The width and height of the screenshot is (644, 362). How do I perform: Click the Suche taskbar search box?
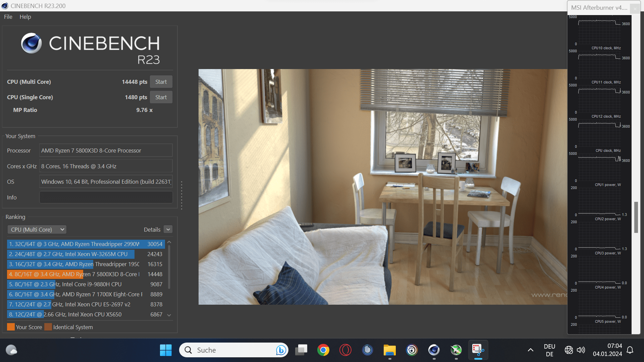(x=234, y=350)
